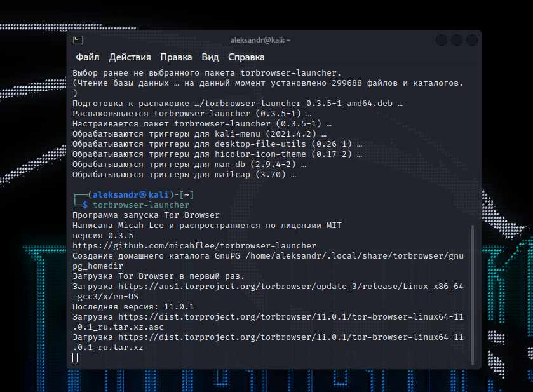Click the leftmost titlebar circle button
533x392 pixels.
tap(441, 39)
